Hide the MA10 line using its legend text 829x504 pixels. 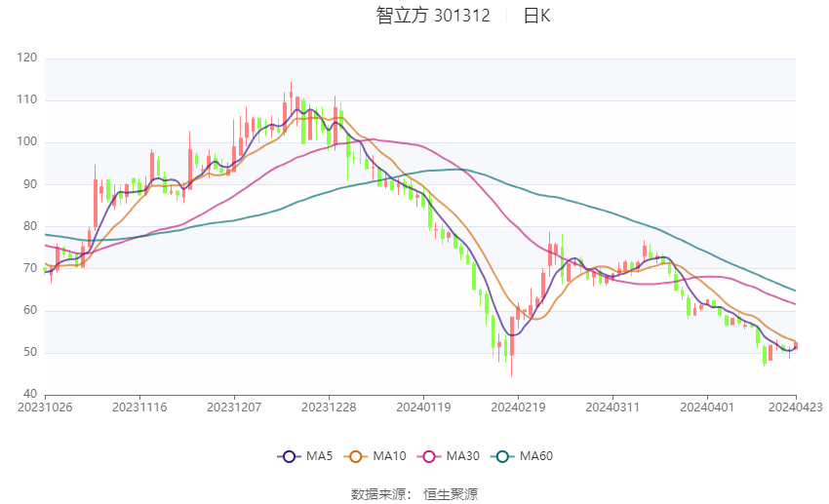389,456
